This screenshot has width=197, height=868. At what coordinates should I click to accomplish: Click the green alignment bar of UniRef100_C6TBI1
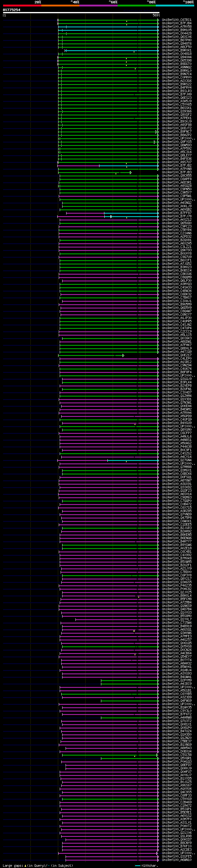108,20
